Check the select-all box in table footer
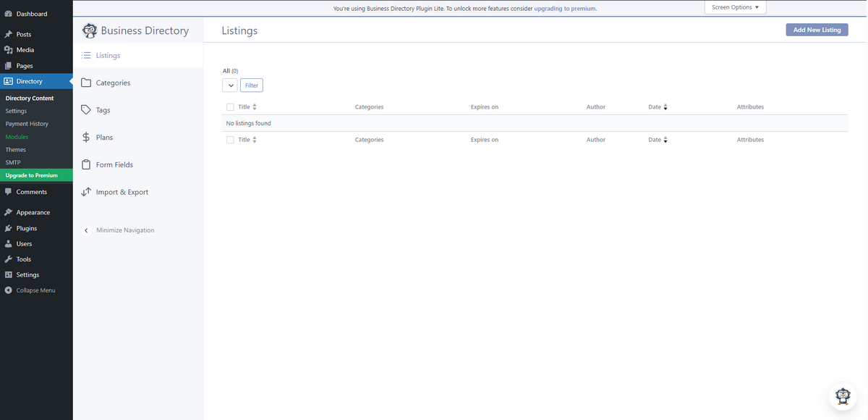 [230, 140]
